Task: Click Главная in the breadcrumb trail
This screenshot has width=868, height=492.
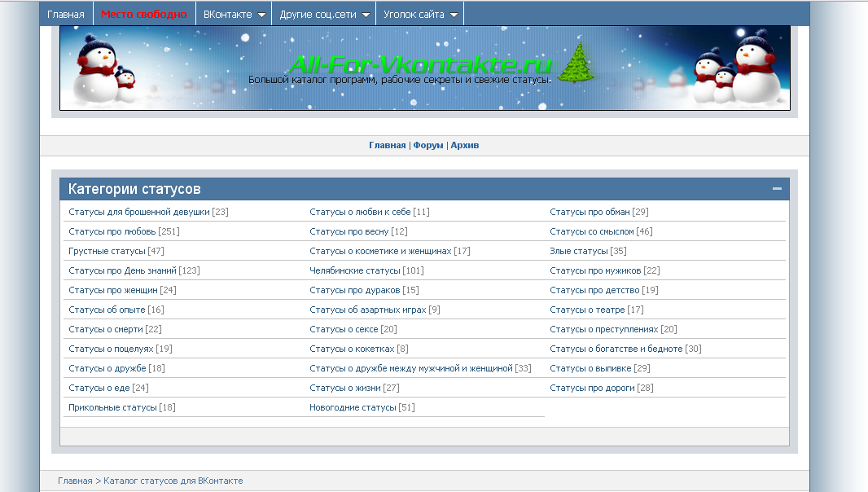Action: pos(75,481)
